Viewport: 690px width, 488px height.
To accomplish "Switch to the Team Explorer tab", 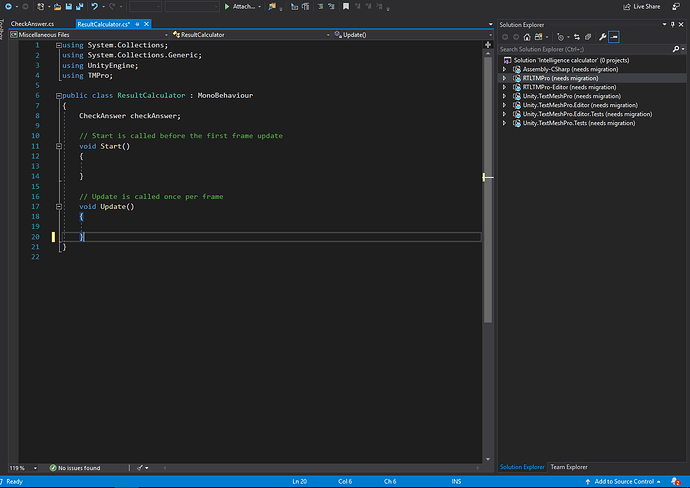I will (x=568, y=467).
